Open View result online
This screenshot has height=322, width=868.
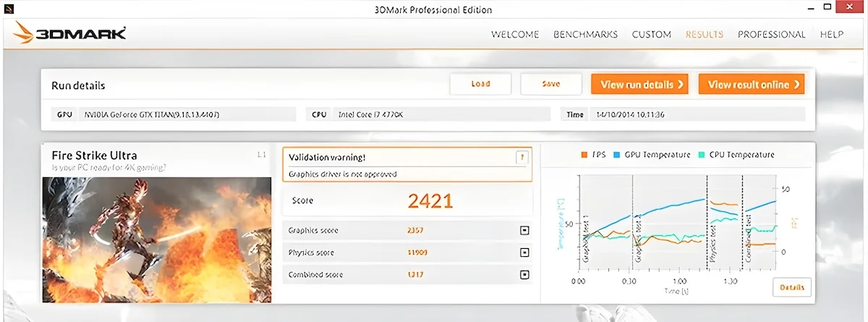752,85
